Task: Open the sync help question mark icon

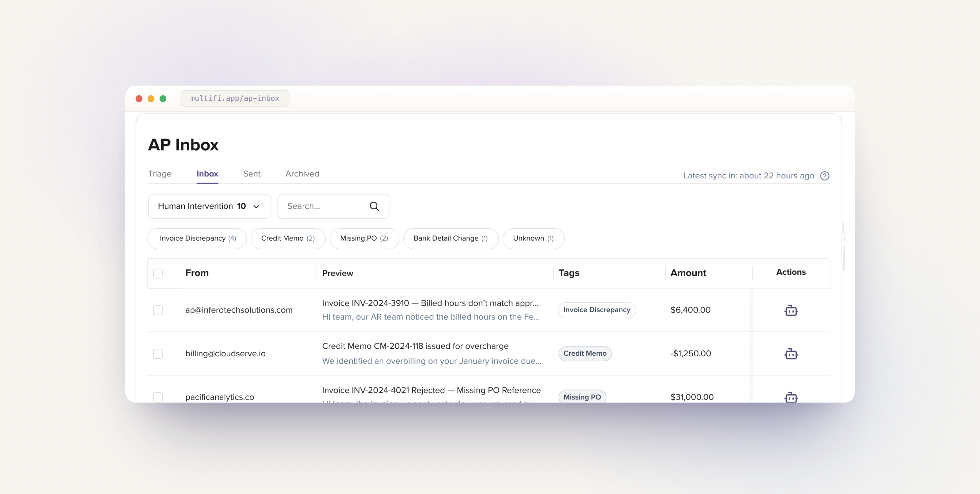Action: pyautogui.click(x=825, y=176)
